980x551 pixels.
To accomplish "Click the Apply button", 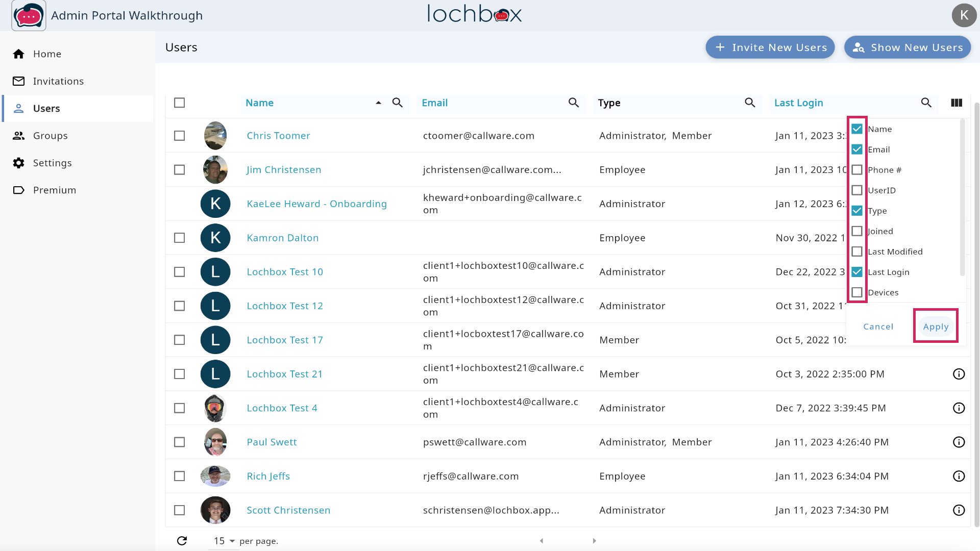I will click(x=935, y=327).
